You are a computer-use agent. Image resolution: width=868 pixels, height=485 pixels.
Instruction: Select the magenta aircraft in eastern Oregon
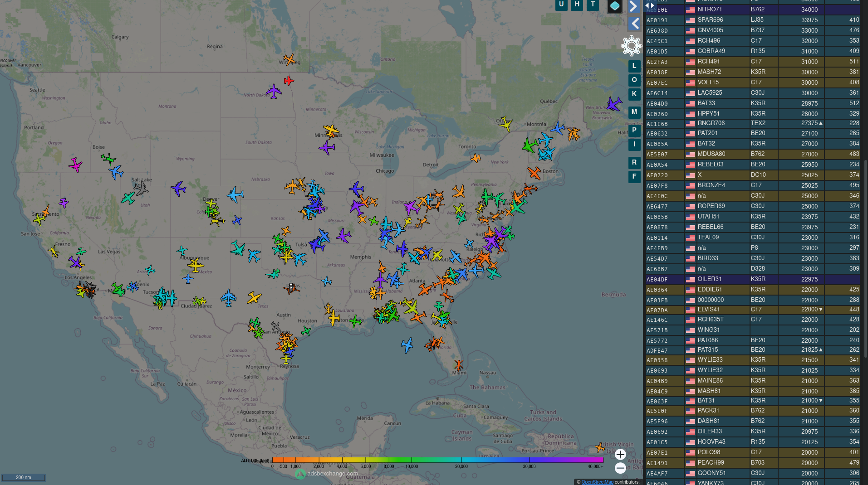tap(75, 165)
